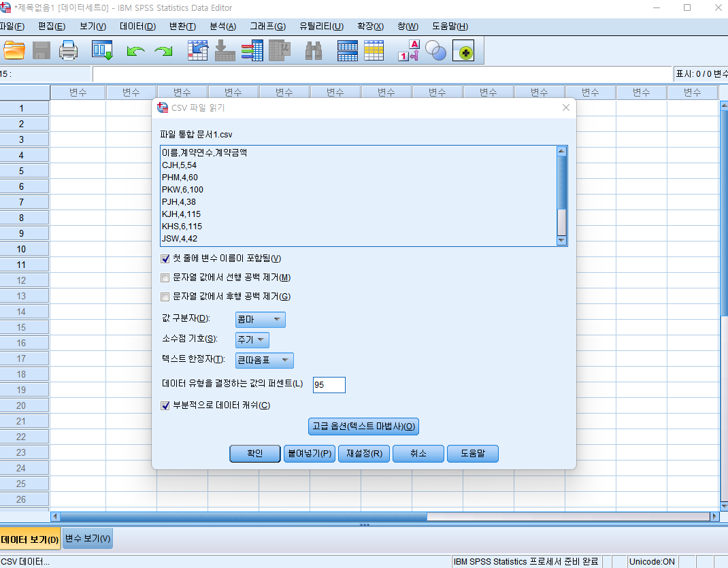
Task: Open Find with the binoculars icon
Action: [x=314, y=50]
